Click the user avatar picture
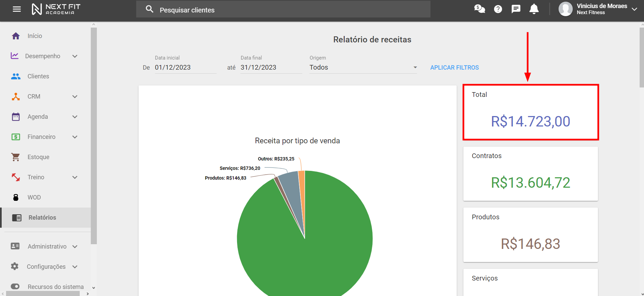This screenshot has width=644, height=296. point(566,9)
